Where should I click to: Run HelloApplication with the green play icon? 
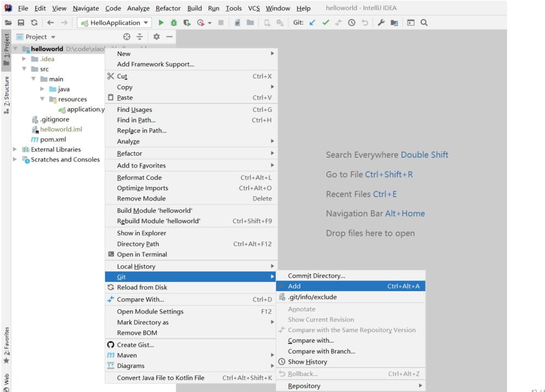pos(161,22)
